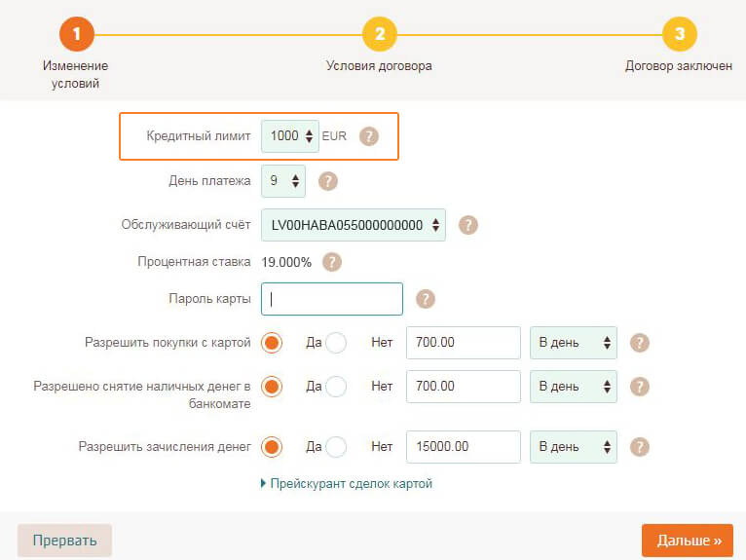Click the Разрешить зачисления денег label
The width and height of the screenshot is (746, 560).
pyautogui.click(x=165, y=447)
